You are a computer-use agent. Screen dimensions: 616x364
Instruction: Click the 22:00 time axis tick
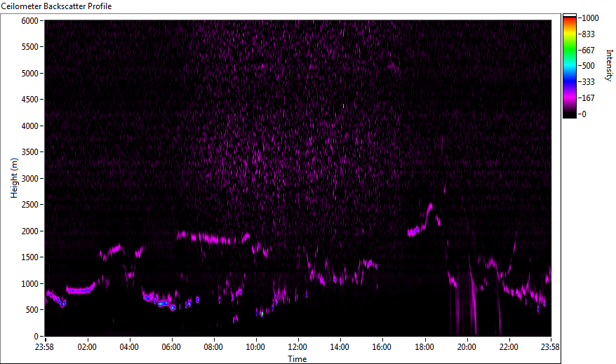509,347
